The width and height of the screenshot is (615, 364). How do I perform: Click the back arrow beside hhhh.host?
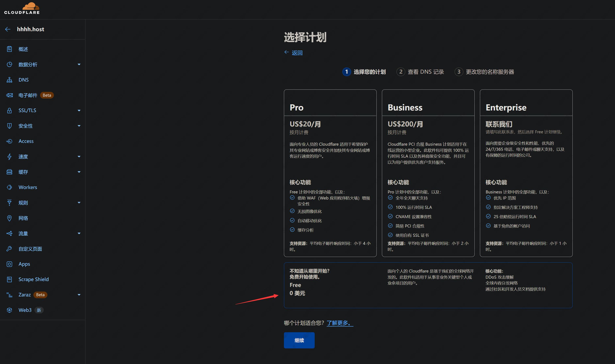coord(8,29)
